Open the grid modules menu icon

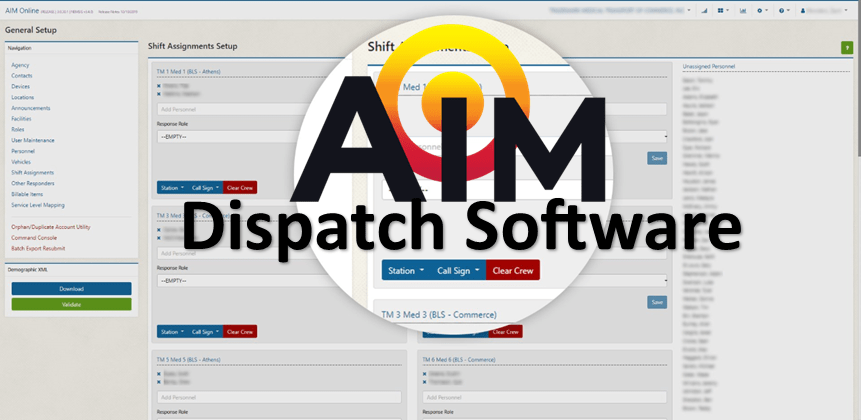(723, 10)
